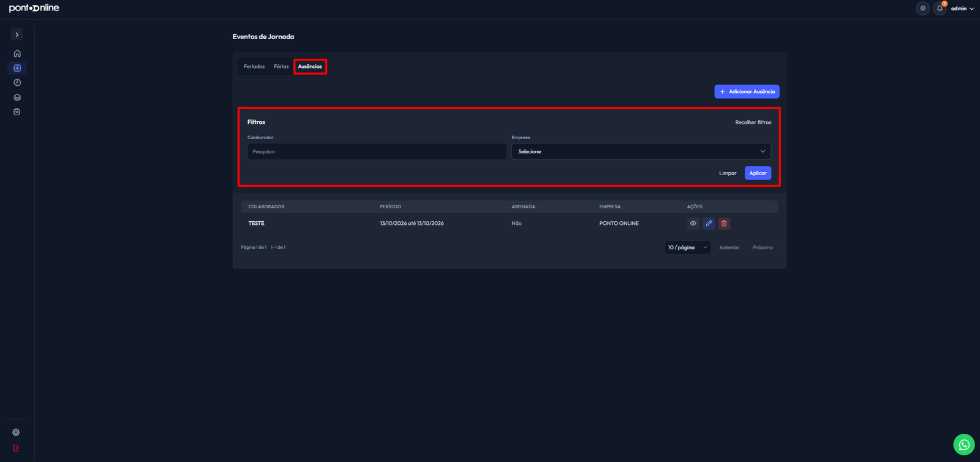The width and height of the screenshot is (980, 462).
Task: Open the notifications bell
Action: tap(940, 9)
